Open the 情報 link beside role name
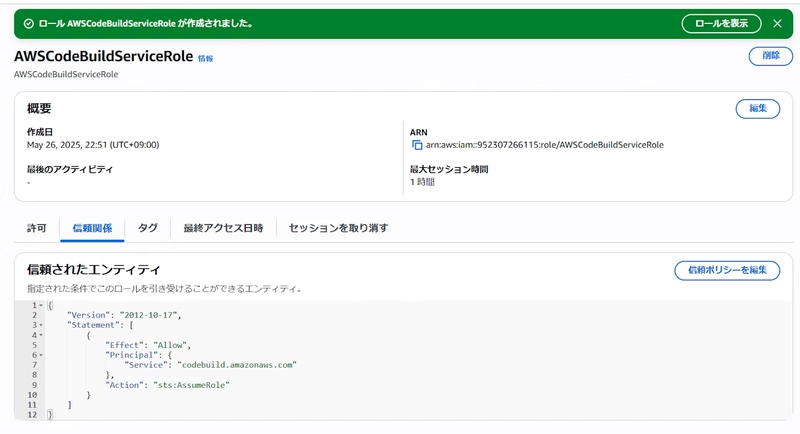 pyautogui.click(x=206, y=59)
